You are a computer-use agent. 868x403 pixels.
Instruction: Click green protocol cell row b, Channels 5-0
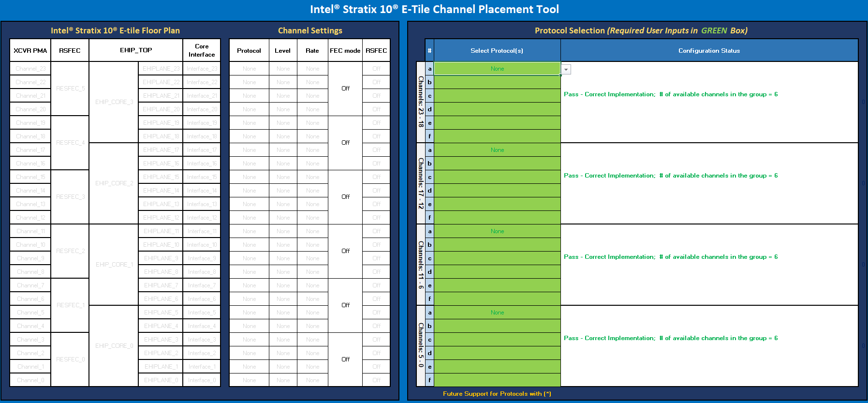tap(497, 326)
